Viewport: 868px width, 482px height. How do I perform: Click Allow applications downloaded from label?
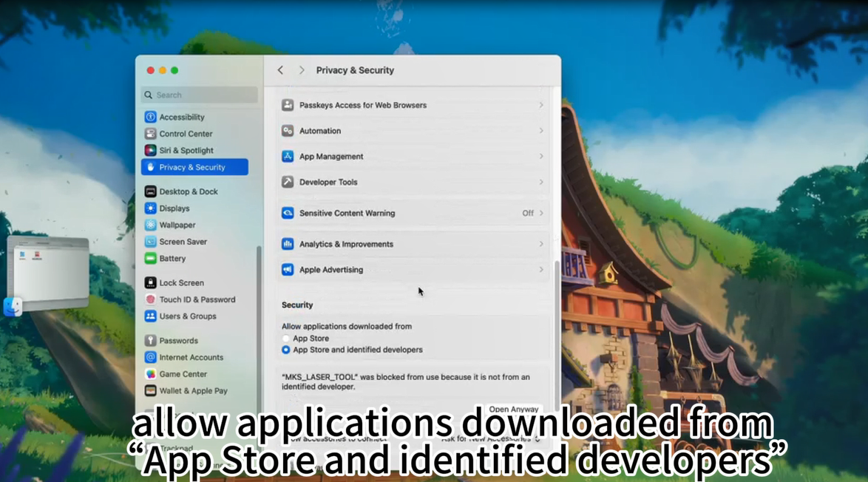point(347,327)
